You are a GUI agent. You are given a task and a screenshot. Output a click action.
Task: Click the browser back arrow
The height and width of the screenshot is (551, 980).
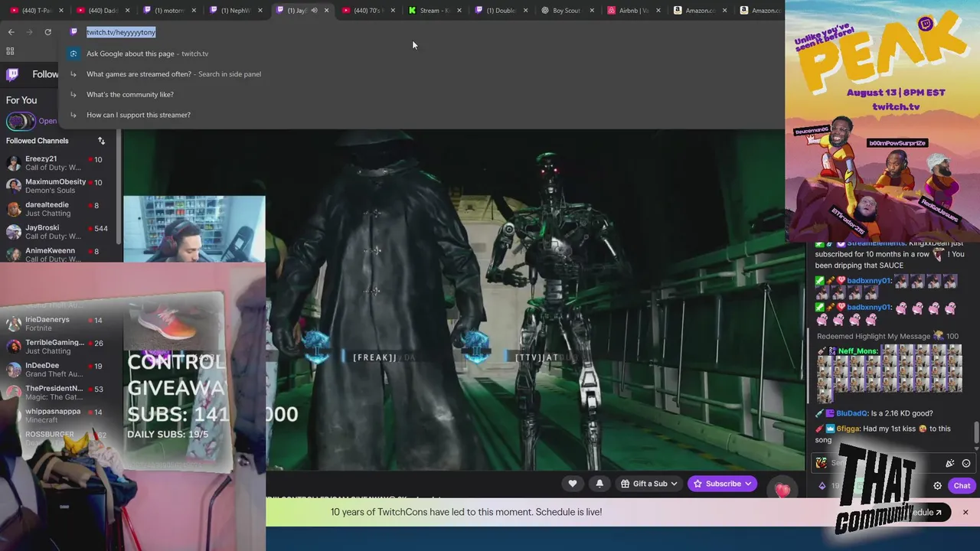(11, 32)
